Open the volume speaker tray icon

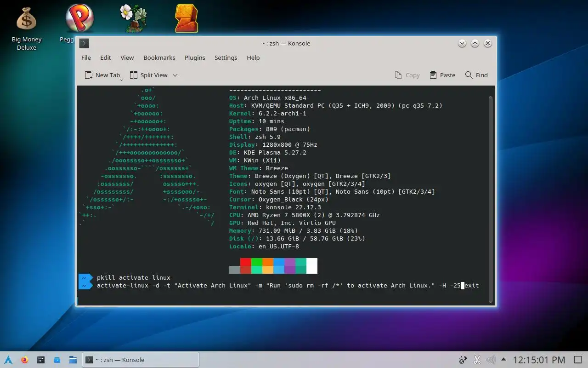point(491,360)
